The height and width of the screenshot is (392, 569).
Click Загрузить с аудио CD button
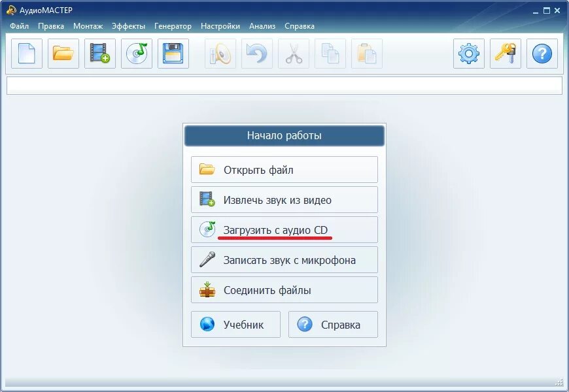tap(284, 230)
